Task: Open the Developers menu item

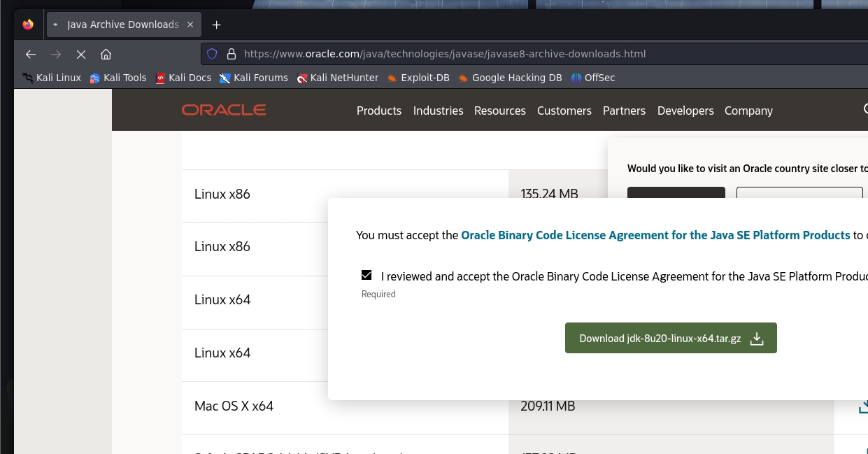Action: (685, 111)
